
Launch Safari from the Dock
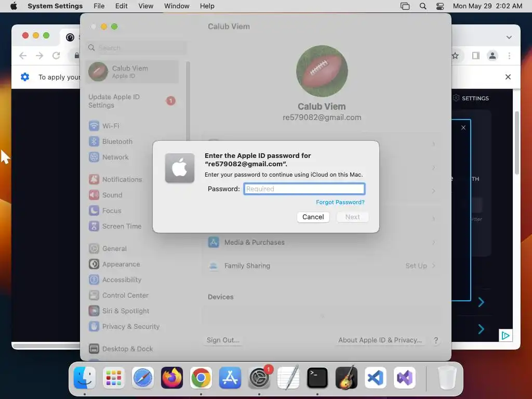click(x=143, y=378)
